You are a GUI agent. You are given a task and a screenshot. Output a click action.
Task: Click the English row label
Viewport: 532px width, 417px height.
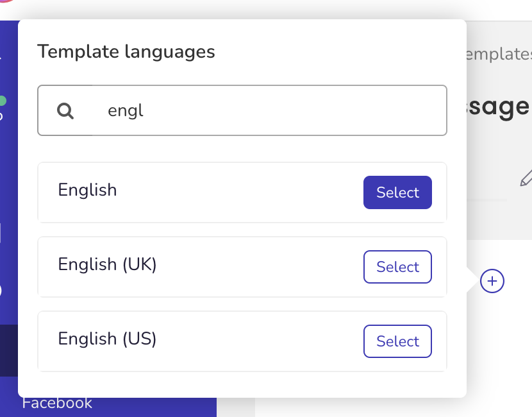coord(88,189)
